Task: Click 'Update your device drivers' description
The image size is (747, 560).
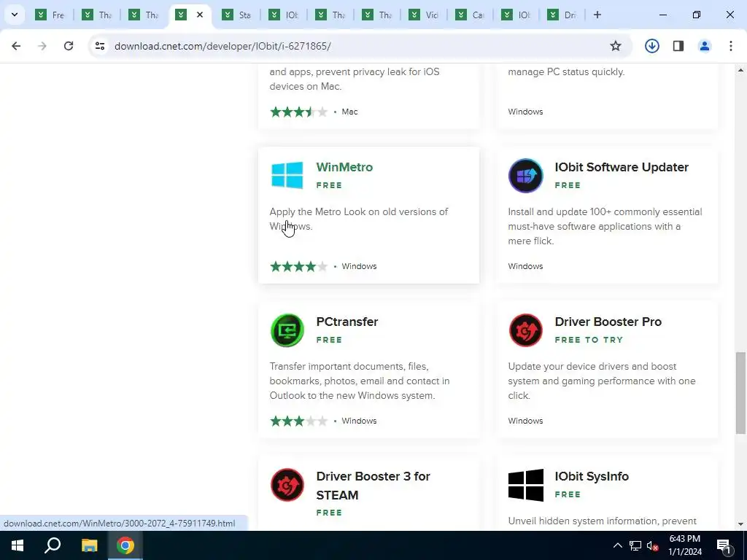Action: click(602, 381)
